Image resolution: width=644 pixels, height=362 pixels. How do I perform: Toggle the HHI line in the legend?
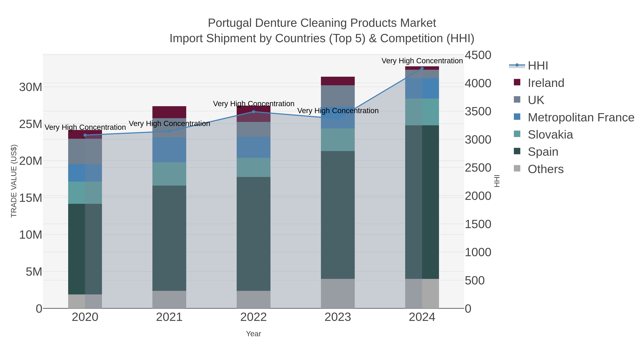(528, 66)
